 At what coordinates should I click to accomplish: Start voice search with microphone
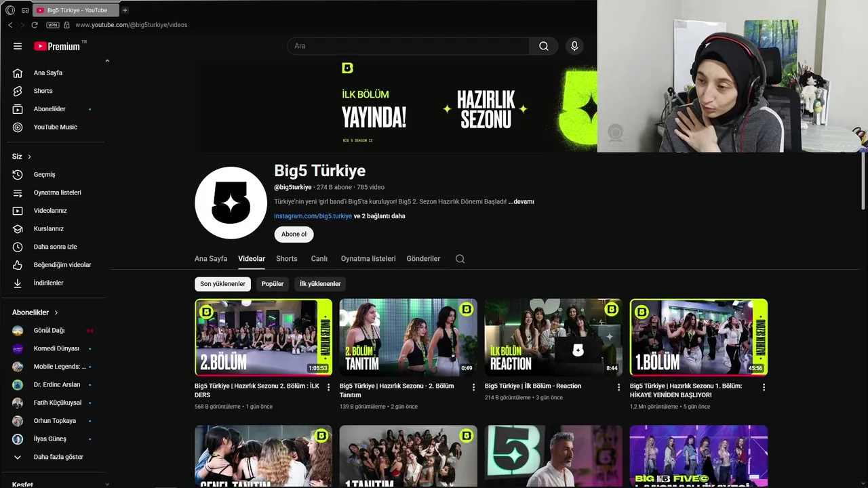[574, 46]
